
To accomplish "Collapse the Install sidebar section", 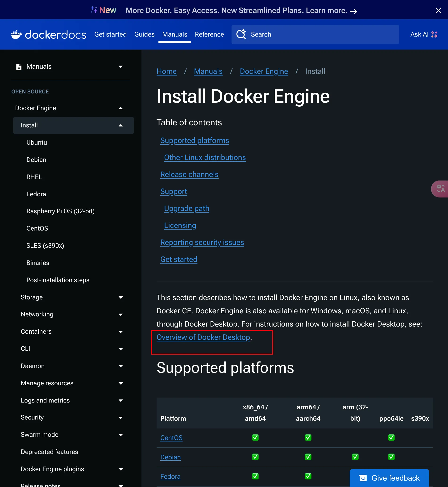I will pyautogui.click(x=120, y=125).
